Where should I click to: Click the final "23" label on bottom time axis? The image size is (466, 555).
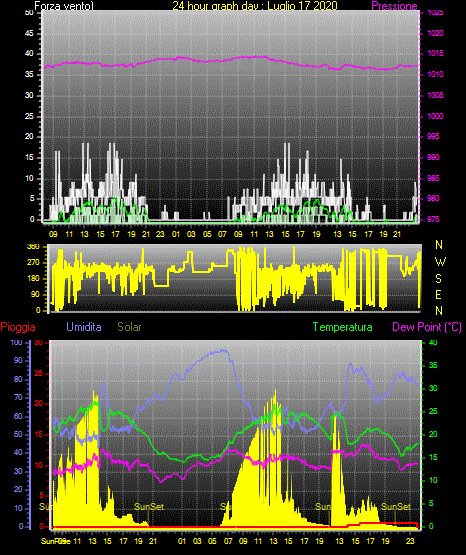[x=410, y=541]
